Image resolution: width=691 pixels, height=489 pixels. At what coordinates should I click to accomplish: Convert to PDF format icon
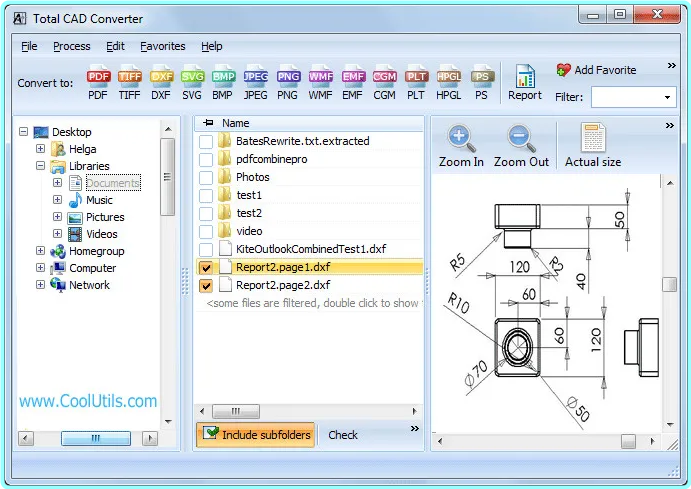pos(98,84)
